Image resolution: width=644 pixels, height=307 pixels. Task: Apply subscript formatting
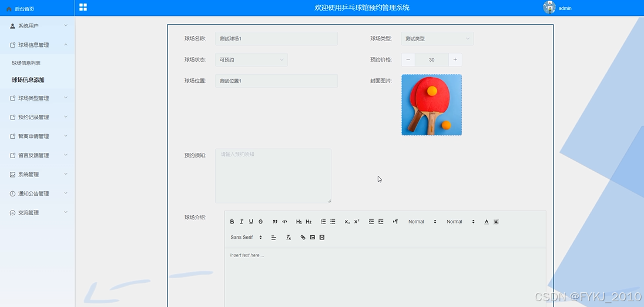347,222
